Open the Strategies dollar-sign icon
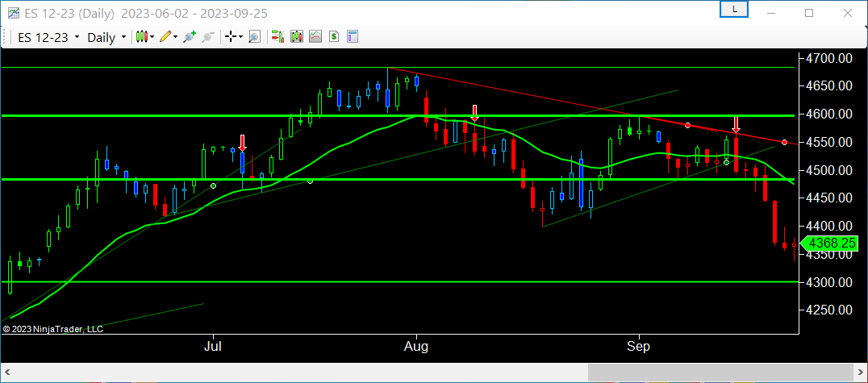 pos(334,37)
